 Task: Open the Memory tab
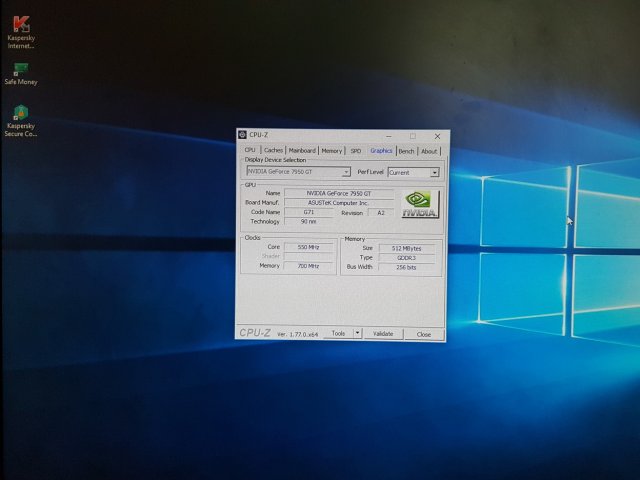coord(331,151)
